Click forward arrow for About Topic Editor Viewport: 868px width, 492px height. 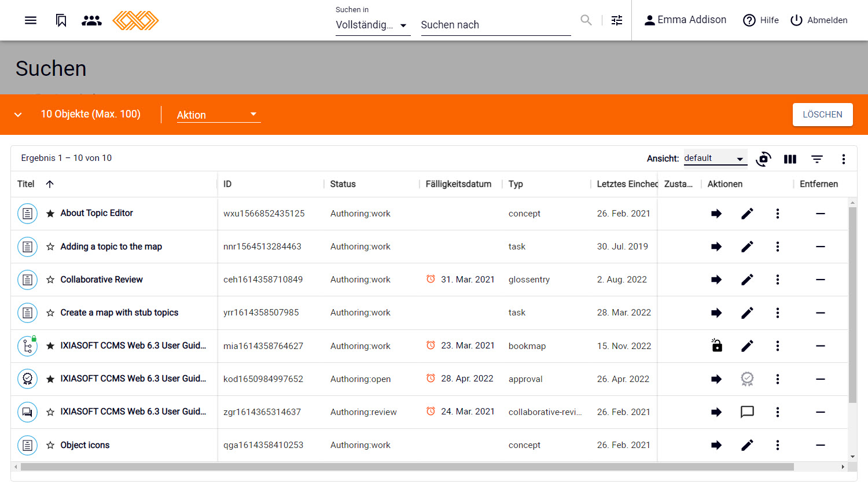pos(716,214)
